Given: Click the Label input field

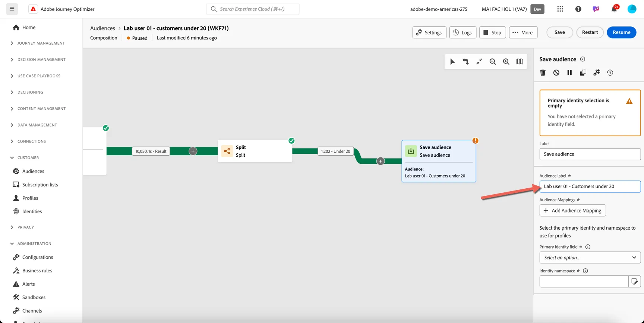Looking at the screenshot, I should (590, 154).
